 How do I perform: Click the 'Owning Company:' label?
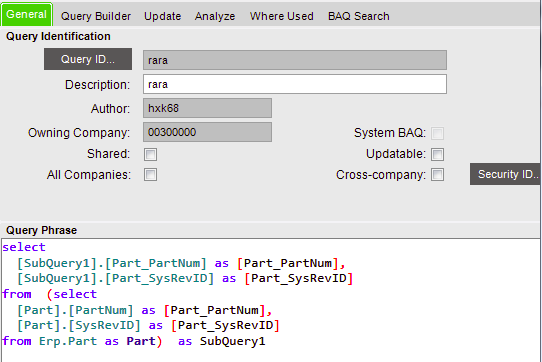pyautogui.click(x=79, y=133)
